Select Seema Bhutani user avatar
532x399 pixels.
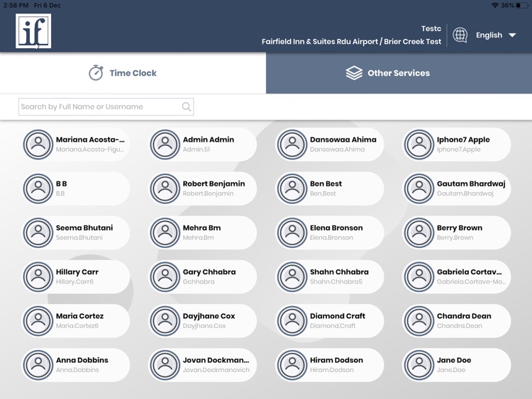38,232
